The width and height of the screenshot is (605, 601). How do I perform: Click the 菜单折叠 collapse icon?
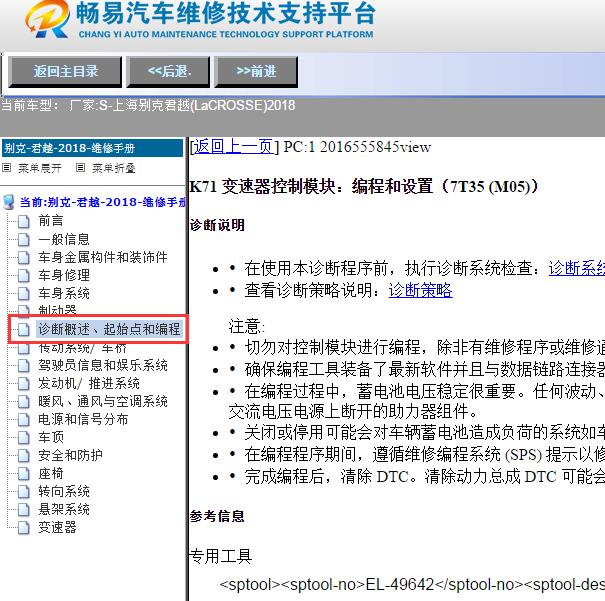point(80,167)
